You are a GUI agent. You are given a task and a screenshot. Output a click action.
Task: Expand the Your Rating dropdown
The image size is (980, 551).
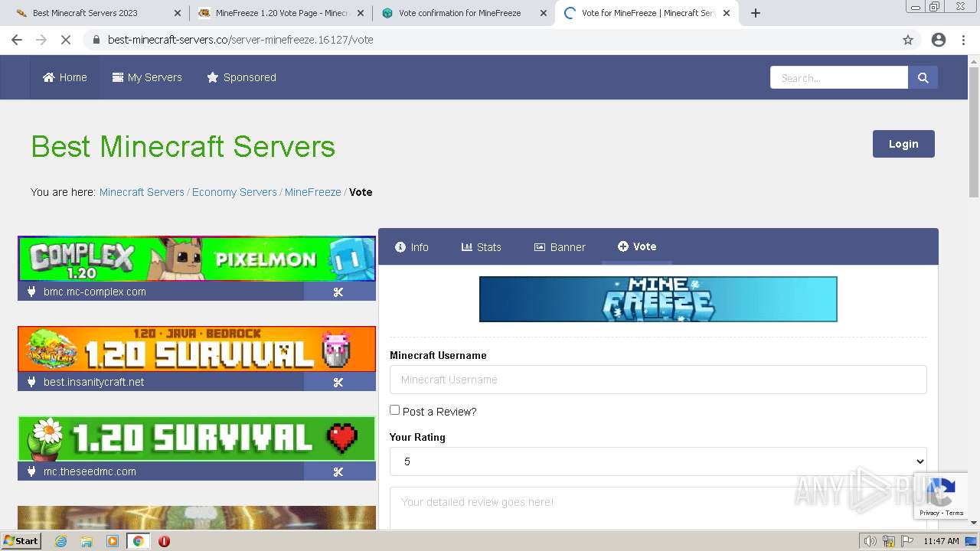(x=658, y=461)
